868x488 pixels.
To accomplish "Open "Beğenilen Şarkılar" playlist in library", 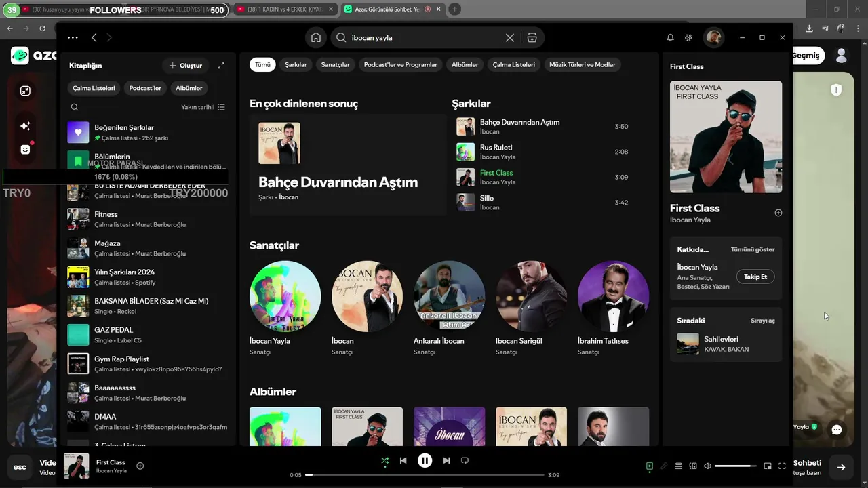I will click(147, 132).
